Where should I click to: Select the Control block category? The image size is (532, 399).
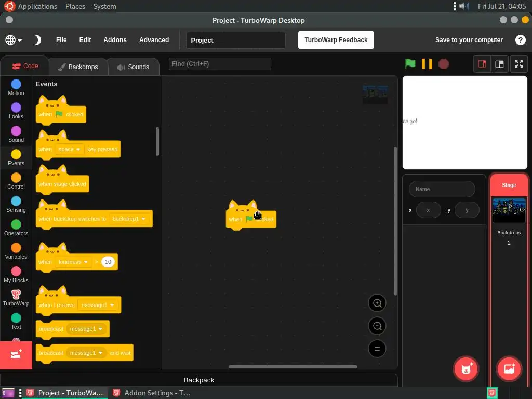16,181
